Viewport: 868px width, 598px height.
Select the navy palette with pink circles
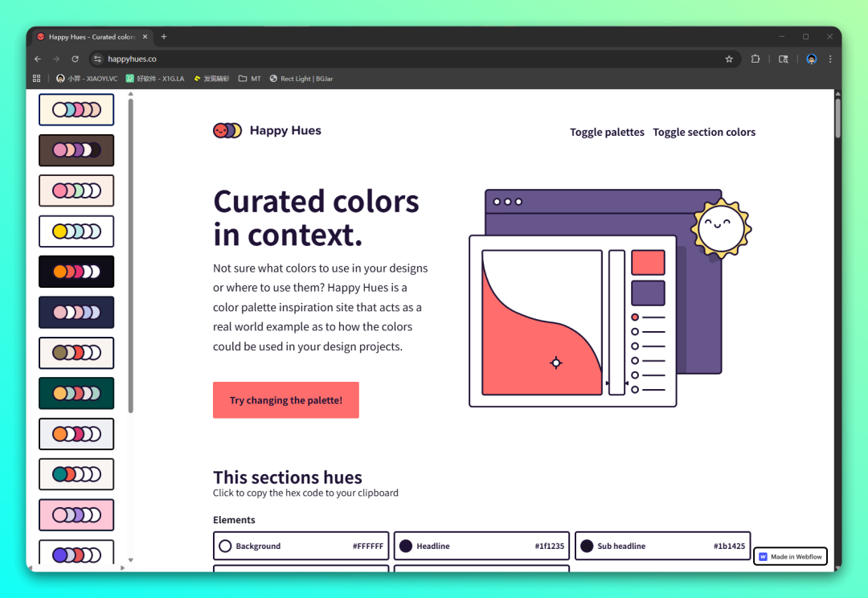click(76, 313)
